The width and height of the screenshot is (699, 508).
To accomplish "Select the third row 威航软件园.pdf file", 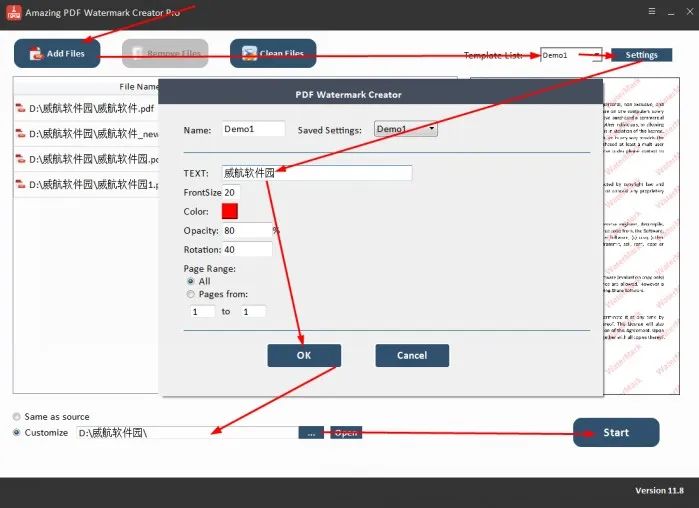I will (x=87, y=159).
